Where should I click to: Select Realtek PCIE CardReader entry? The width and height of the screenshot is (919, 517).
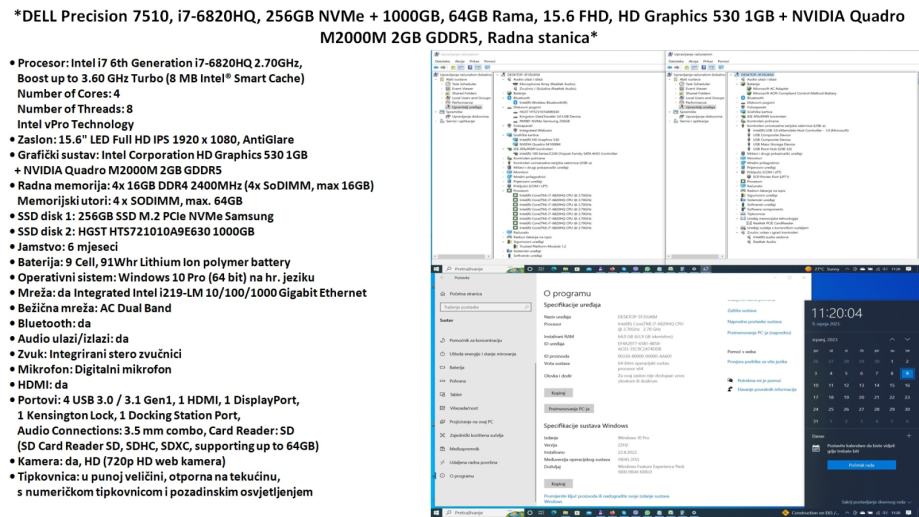pos(772,223)
